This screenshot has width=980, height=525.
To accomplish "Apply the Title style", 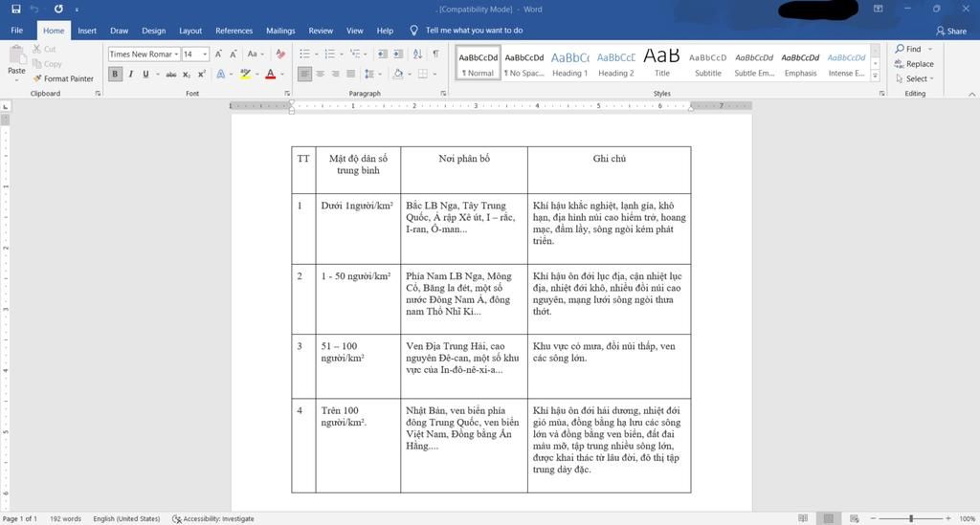I will [x=662, y=63].
